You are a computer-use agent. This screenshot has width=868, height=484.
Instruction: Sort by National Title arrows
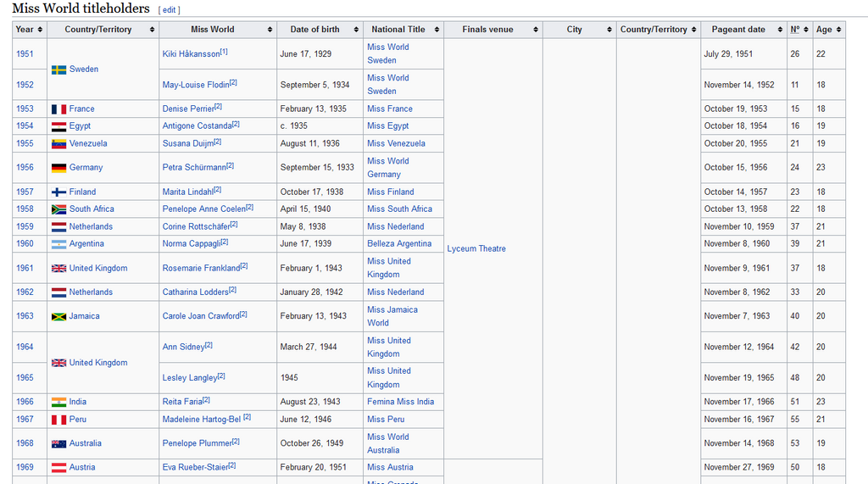point(437,30)
